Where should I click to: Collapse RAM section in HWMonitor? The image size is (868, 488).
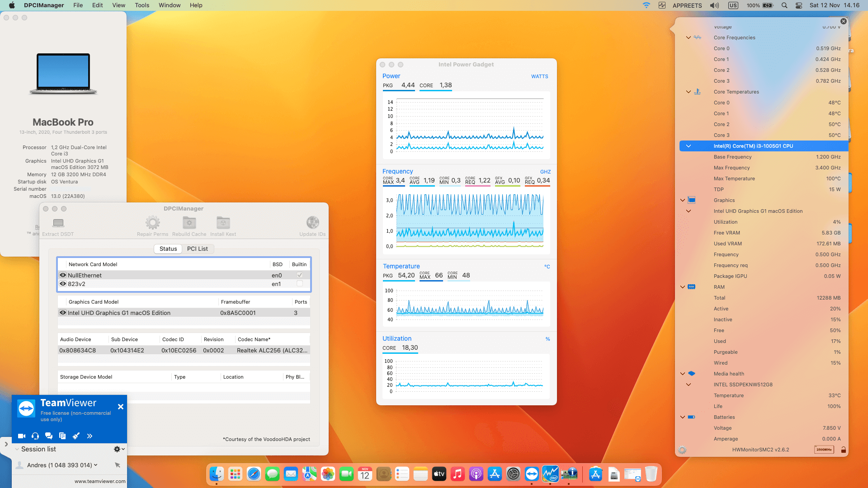[683, 287]
